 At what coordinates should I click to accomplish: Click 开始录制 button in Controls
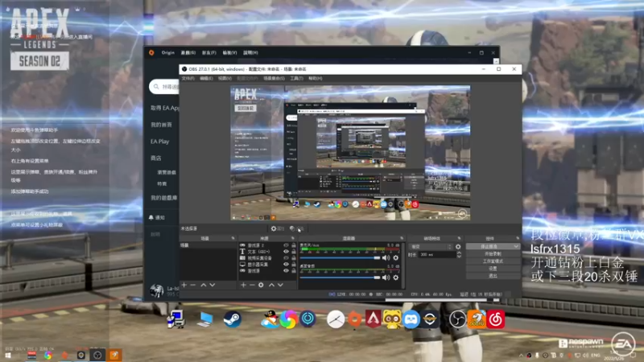pyautogui.click(x=493, y=253)
